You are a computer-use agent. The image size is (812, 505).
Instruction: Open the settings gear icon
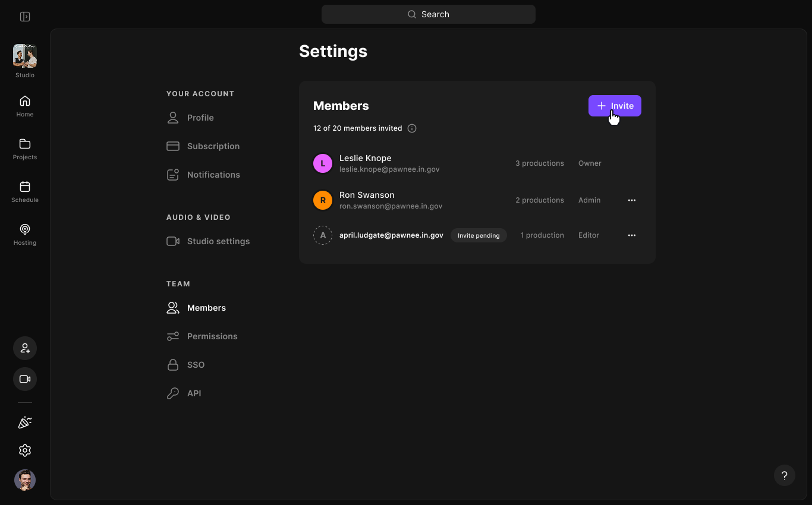pyautogui.click(x=25, y=450)
